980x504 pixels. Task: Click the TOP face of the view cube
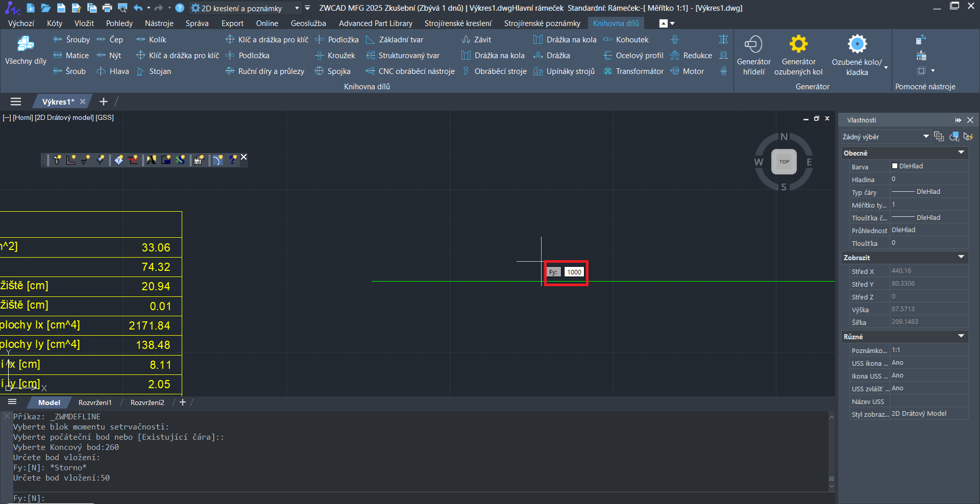[x=783, y=162]
